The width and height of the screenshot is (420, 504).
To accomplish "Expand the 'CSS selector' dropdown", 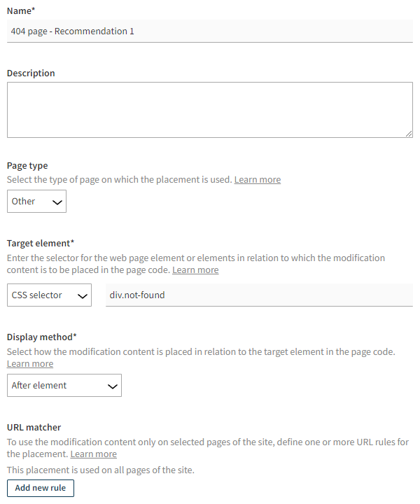I will tap(49, 295).
